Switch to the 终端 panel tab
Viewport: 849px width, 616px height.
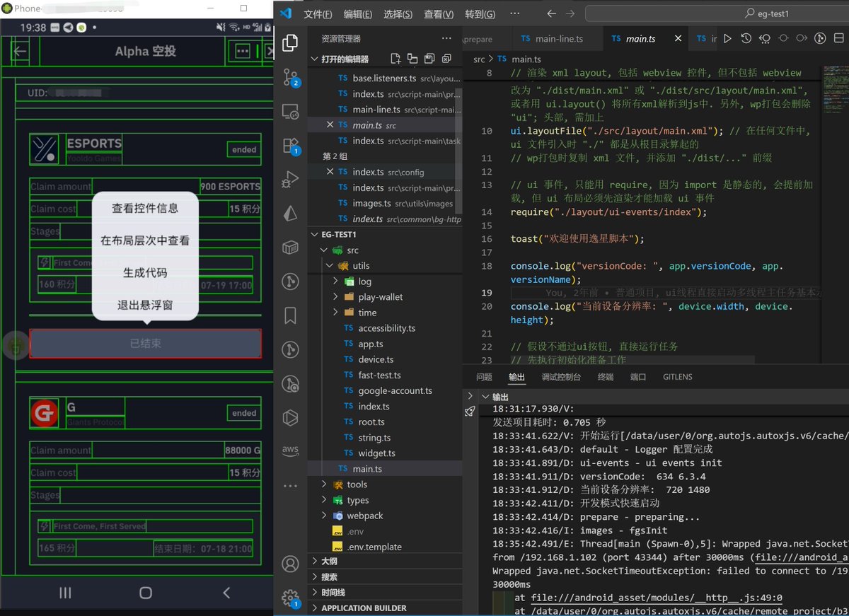(606, 377)
